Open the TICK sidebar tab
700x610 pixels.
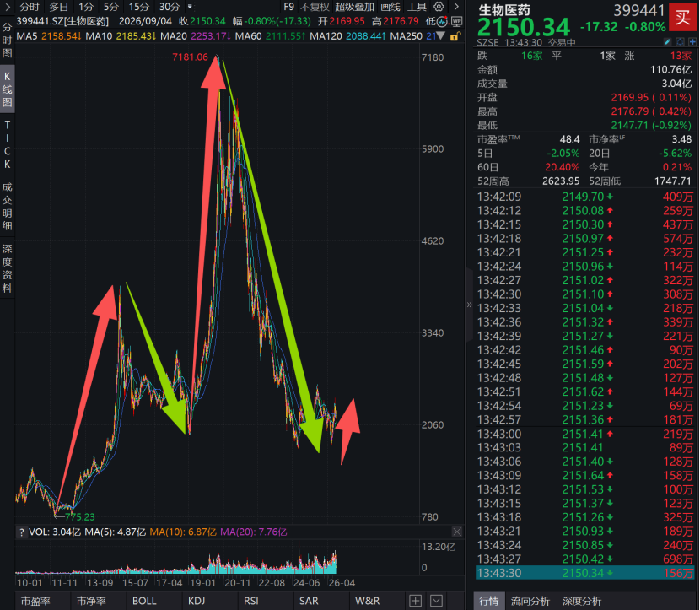coord(7,144)
